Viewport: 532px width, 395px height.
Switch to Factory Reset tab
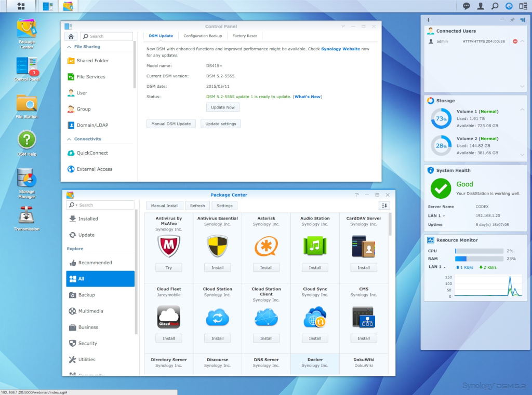click(x=244, y=36)
